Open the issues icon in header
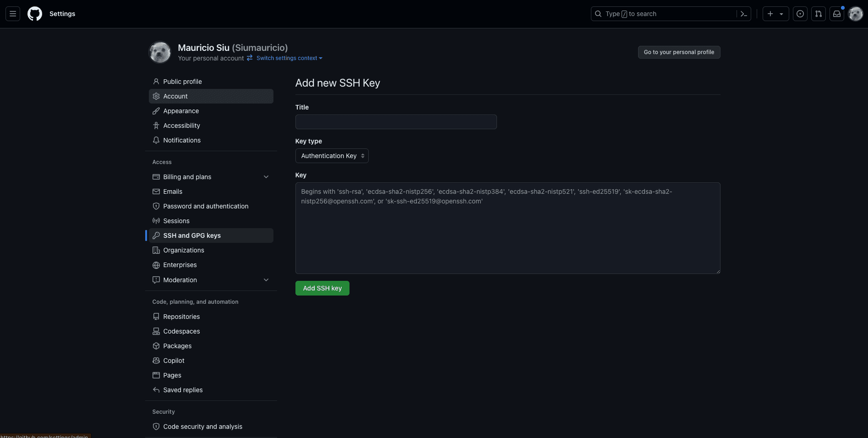 point(800,14)
